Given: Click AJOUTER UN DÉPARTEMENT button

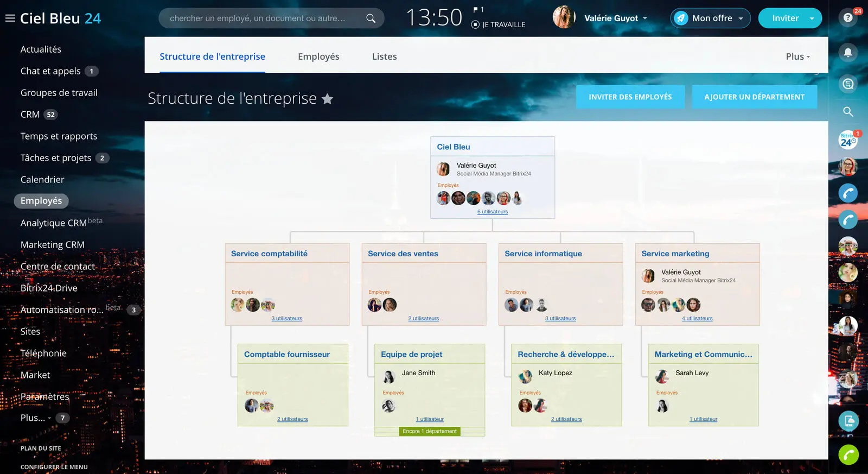Looking at the screenshot, I should click(x=754, y=97).
